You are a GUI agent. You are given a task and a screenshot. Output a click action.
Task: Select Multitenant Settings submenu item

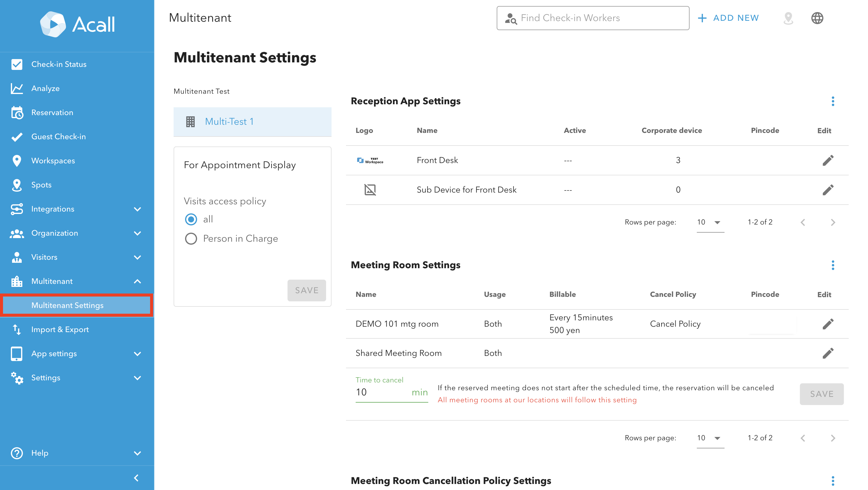coord(77,305)
